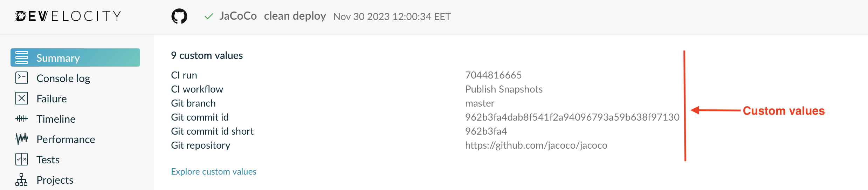This screenshot has height=190, width=868.
Task: Open the Console log section
Action: click(x=63, y=78)
